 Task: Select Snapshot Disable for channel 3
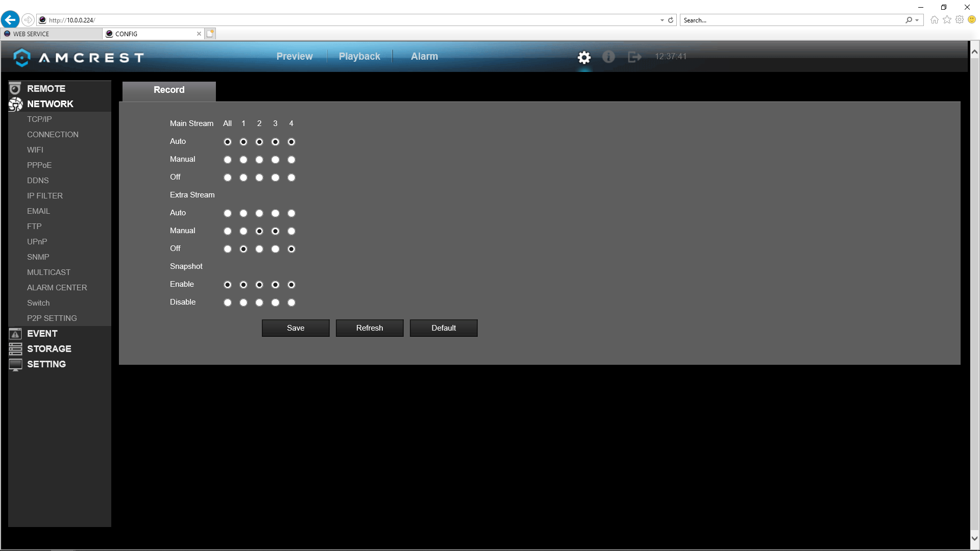pyautogui.click(x=276, y=303)
